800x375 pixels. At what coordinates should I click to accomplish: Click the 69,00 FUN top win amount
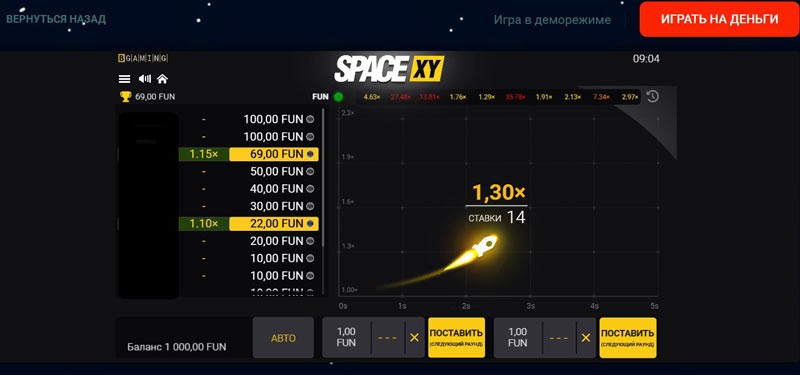point(155,96)
